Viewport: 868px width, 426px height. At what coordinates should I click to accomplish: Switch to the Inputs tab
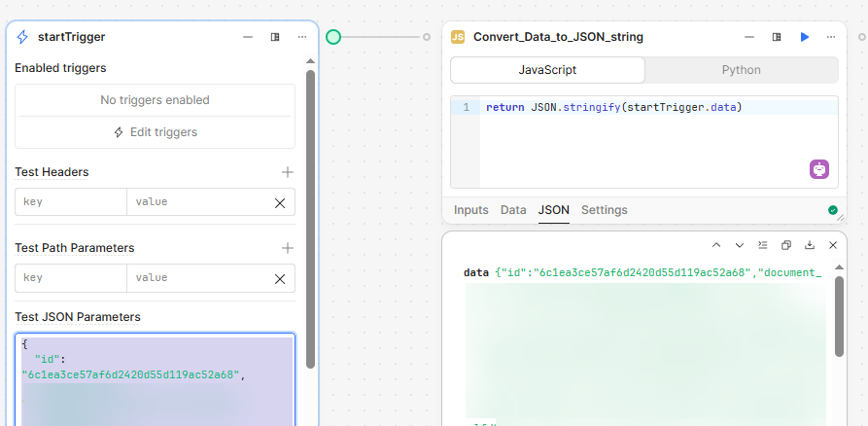[x=471, y=210]
